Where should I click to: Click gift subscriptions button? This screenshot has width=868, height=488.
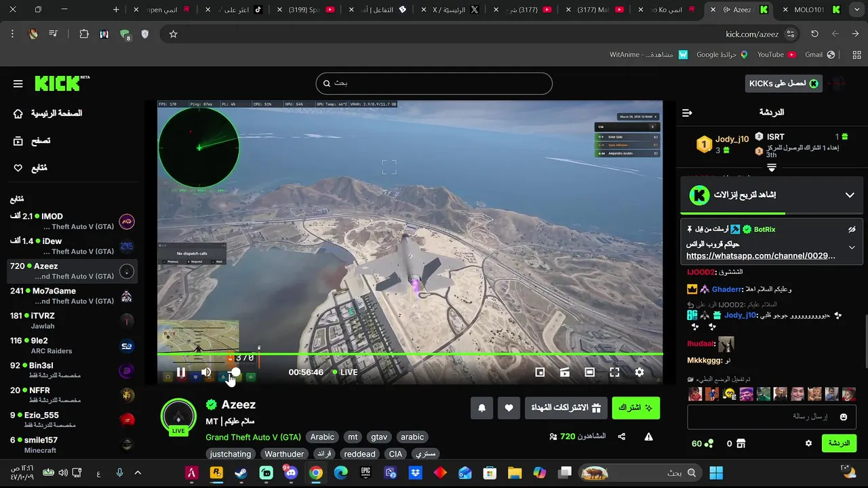tap(566, 408)
